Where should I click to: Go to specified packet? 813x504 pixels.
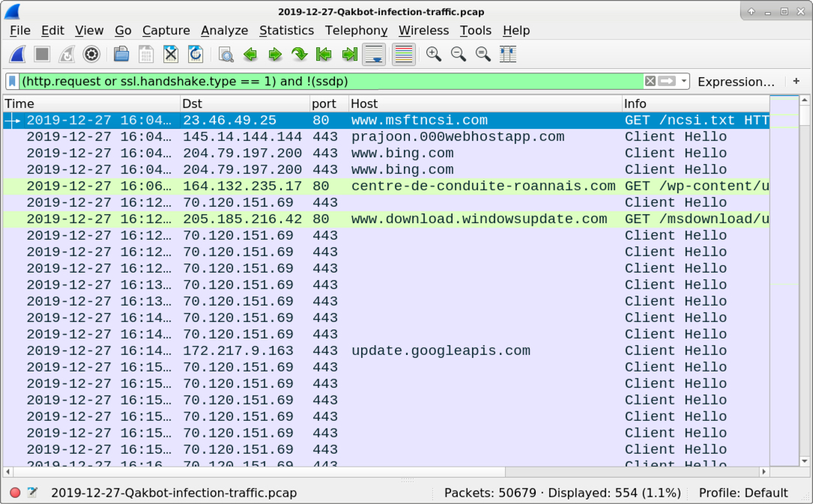[x=300, y=55]
